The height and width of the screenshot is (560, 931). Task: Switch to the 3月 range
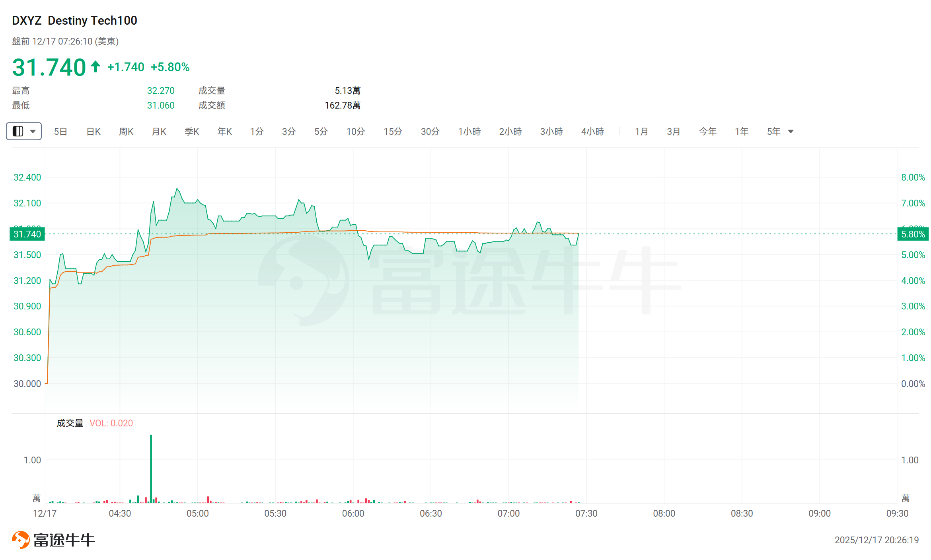tap(673, 132)
